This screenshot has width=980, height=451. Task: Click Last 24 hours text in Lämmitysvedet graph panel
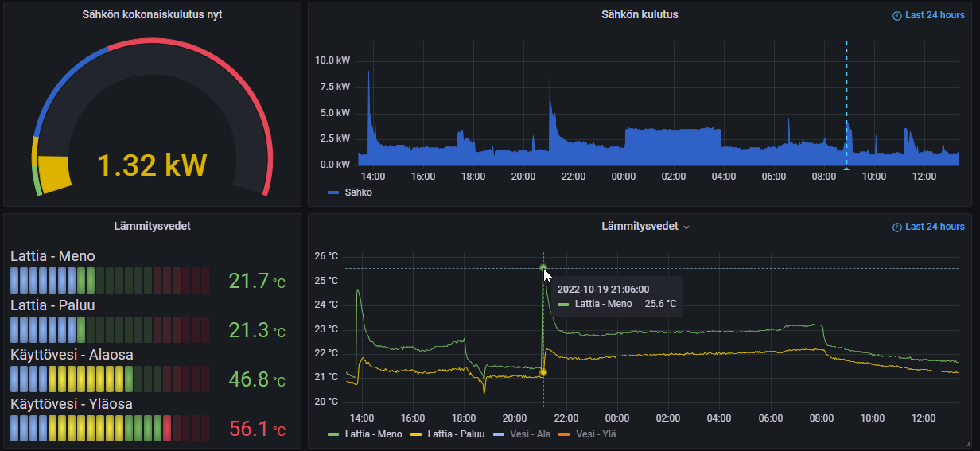coord(935,227)
